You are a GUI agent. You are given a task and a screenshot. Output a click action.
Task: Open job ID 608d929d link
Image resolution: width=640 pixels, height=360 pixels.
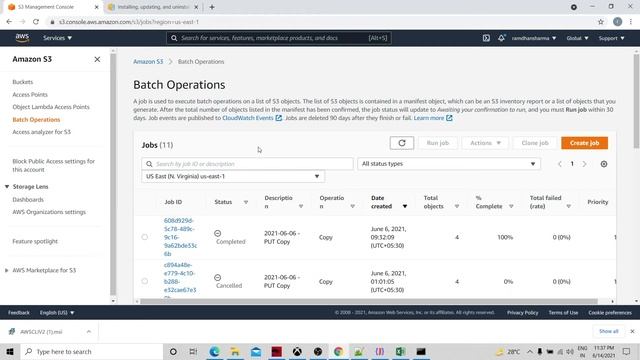[180, 237]
